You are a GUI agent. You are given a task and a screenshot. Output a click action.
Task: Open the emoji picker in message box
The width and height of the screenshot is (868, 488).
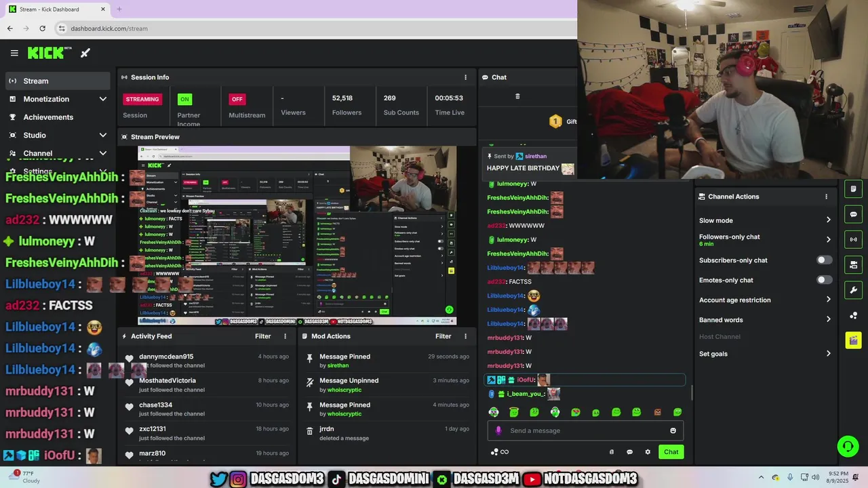click(673, 430)
